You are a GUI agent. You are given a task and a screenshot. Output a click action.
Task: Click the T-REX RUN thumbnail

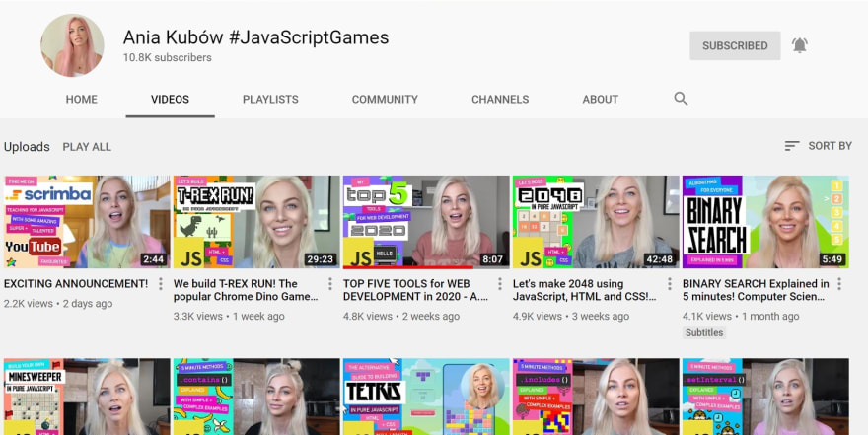(256, 222)
